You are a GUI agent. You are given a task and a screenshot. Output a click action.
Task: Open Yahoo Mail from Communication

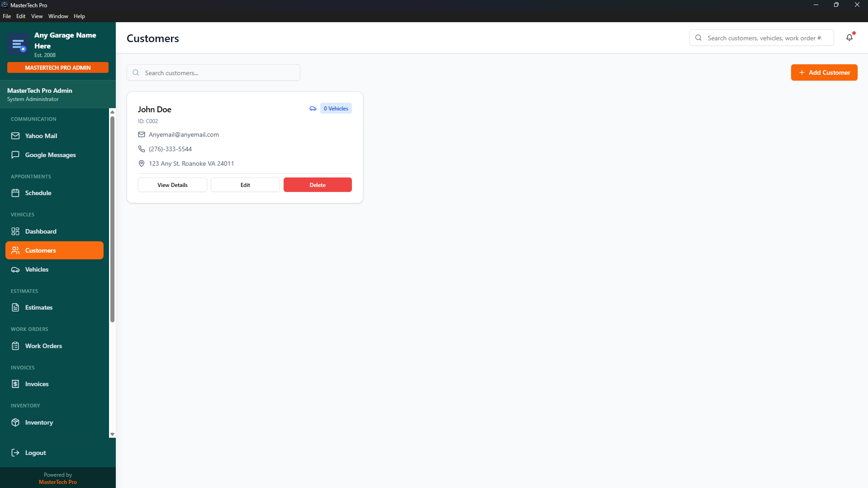[x=41, y=136]
